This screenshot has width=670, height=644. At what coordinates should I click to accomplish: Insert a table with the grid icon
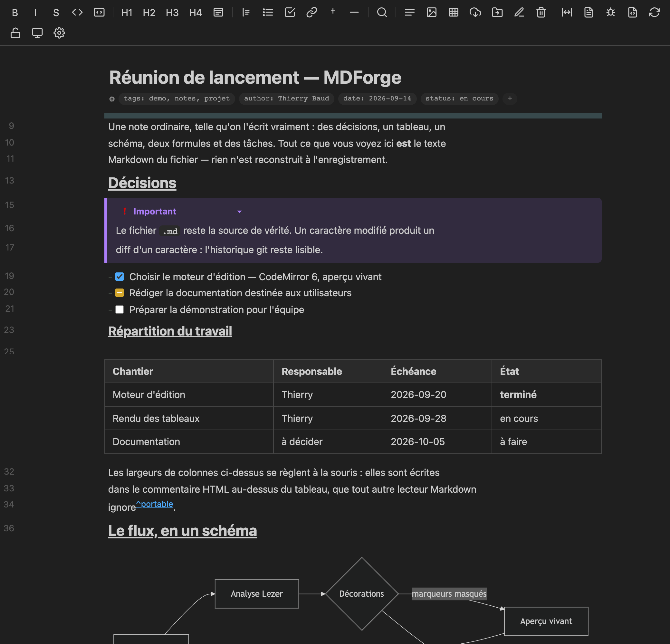point(454,13)
